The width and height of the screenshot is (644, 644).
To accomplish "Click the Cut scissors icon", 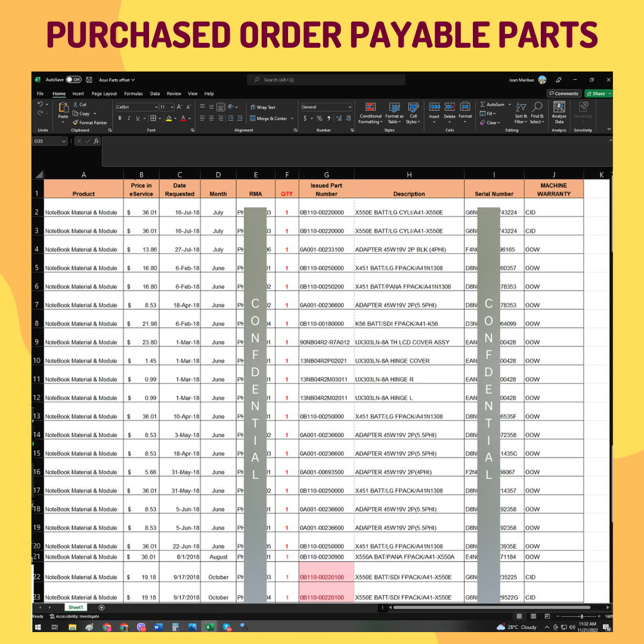I will coord(76,104).
